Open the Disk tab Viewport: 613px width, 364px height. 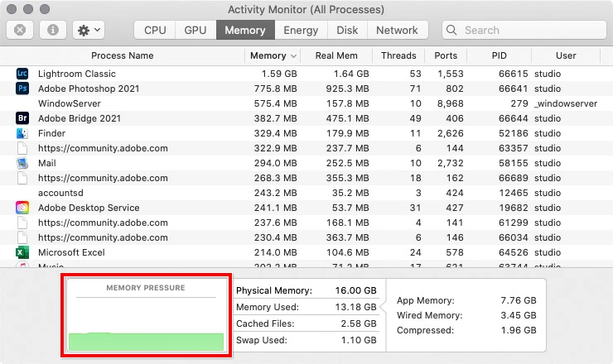pyautogui.click(x=347, y=30)
